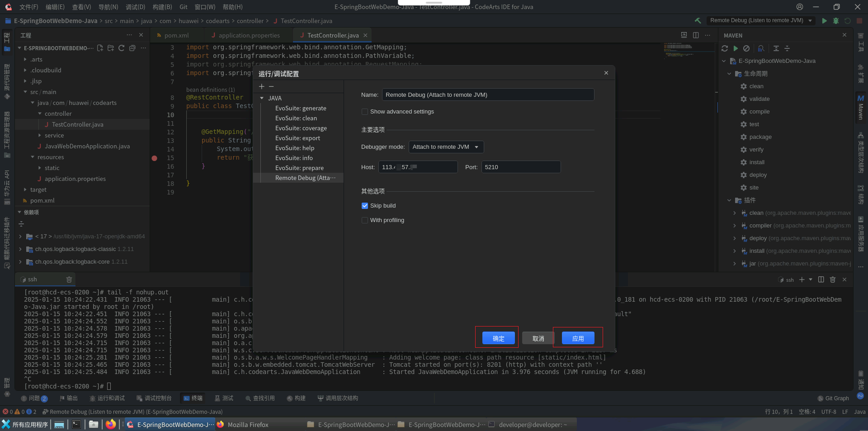Click kill terminal trash icon at right
Viewport: 868px width, 431px height.
(833, 279)
